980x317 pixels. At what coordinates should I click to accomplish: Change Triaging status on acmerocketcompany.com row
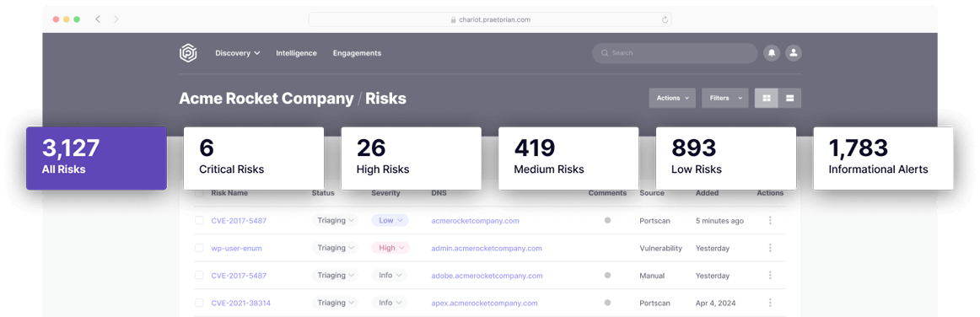click(335, 220)
